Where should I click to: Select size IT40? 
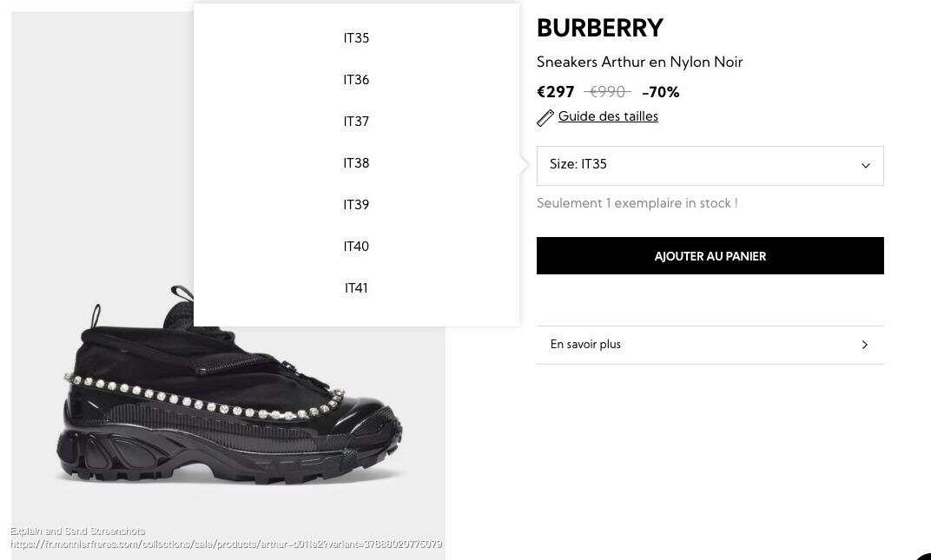pos(356,246)
